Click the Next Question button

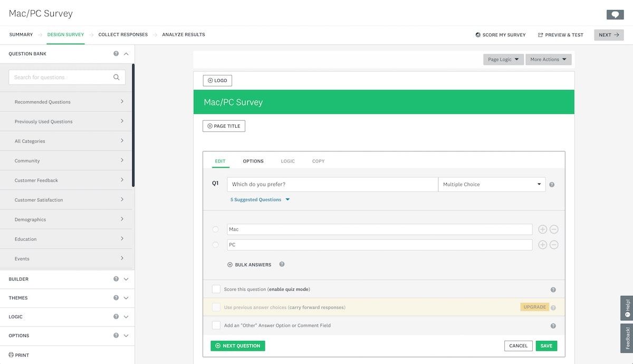[237, 346]
